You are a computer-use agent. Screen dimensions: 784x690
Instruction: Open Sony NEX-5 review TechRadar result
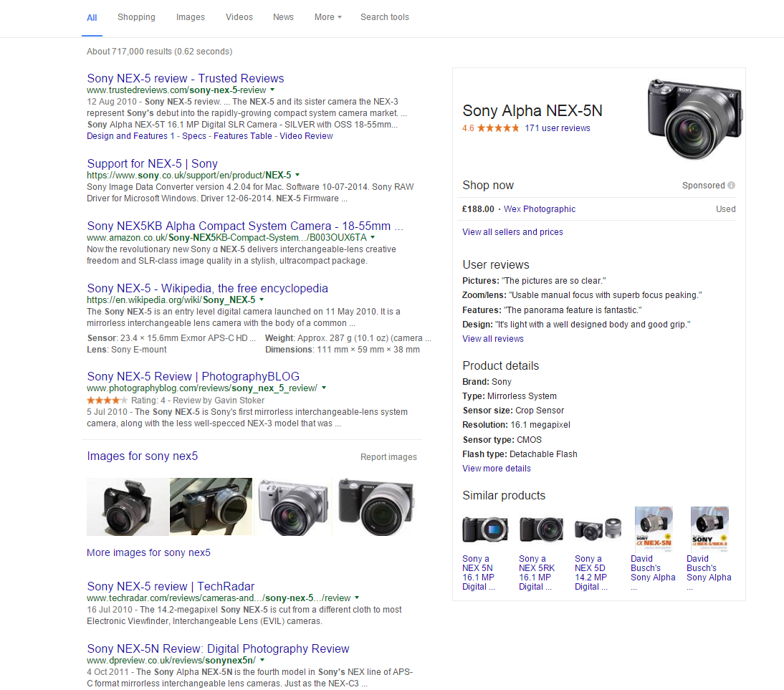pyautogui.click(x=171, y=587)
